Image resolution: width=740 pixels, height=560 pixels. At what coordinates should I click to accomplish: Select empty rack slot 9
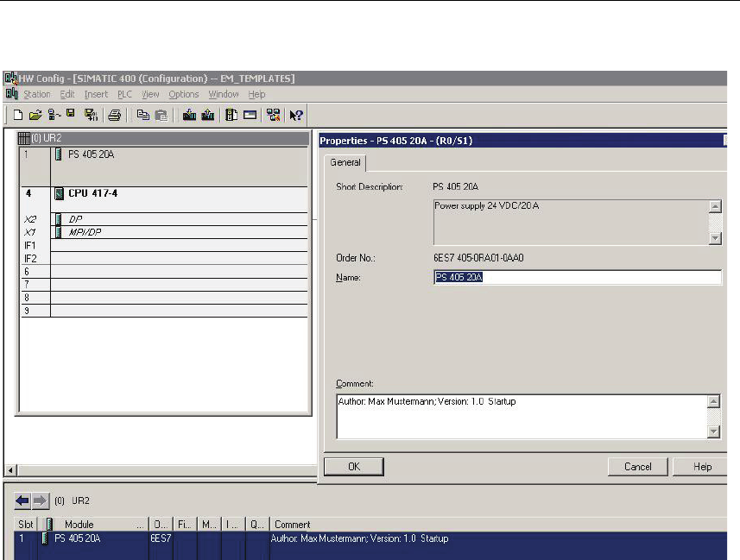(164, 311)
